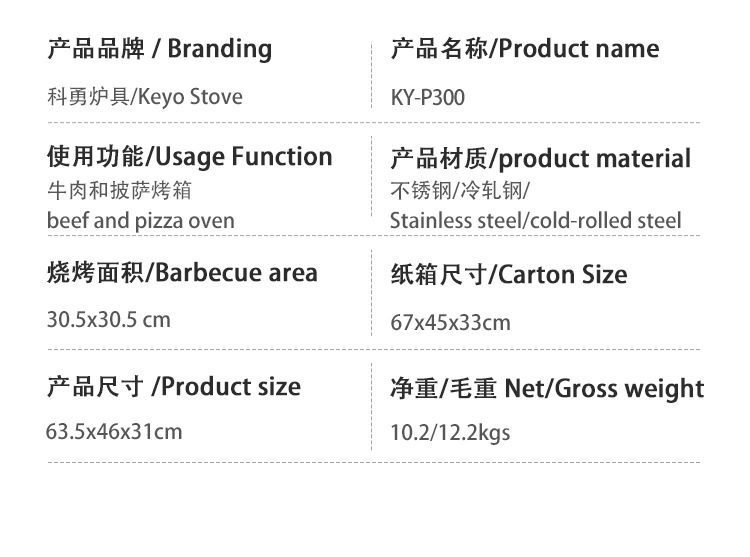750x557 pixels.
Task: Select the Chinese text '不锈钢/冷轧钢/'
Action: point(460,189)
